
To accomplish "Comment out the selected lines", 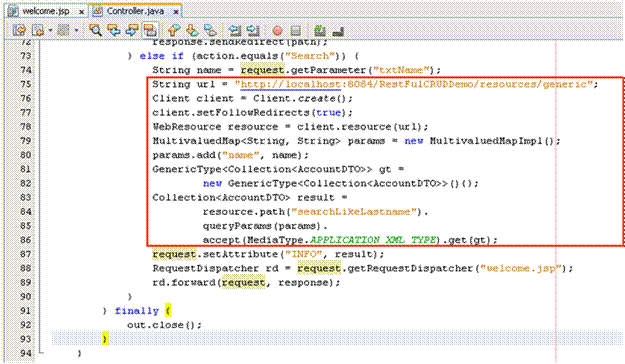I will (x=320, y=30).
